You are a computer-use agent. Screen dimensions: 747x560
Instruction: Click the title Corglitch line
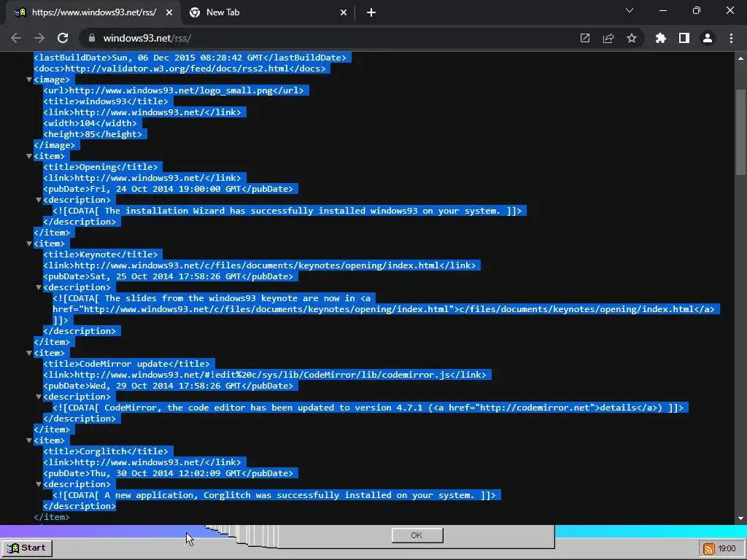[106, 452]
